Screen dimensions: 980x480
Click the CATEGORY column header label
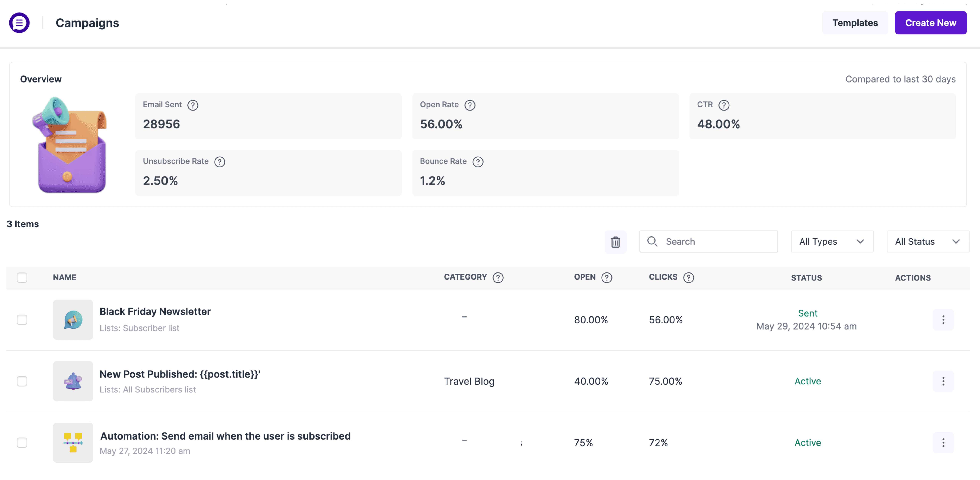pos(465,277)
